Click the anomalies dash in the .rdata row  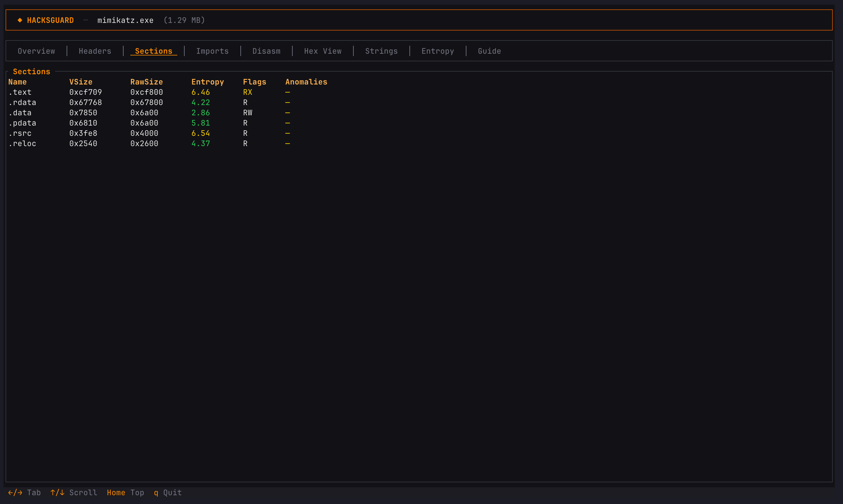pyautogui.click(x=288, y=103)
